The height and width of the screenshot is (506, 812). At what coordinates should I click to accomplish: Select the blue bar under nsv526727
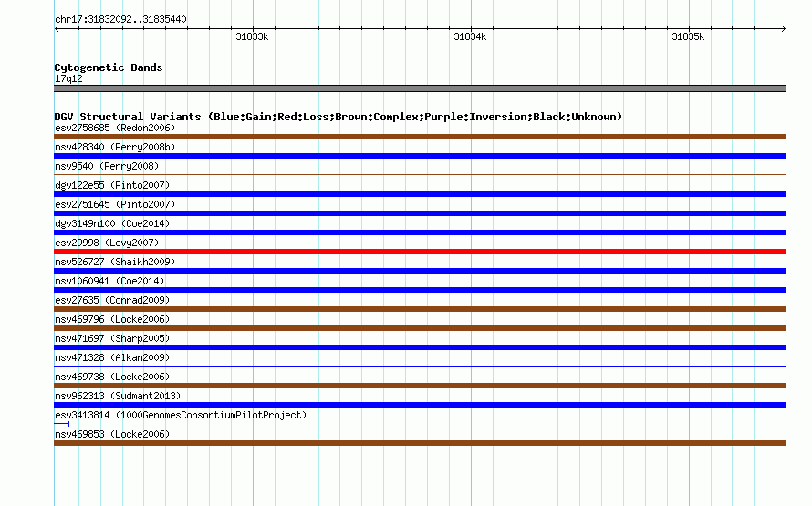coord(420,271)
